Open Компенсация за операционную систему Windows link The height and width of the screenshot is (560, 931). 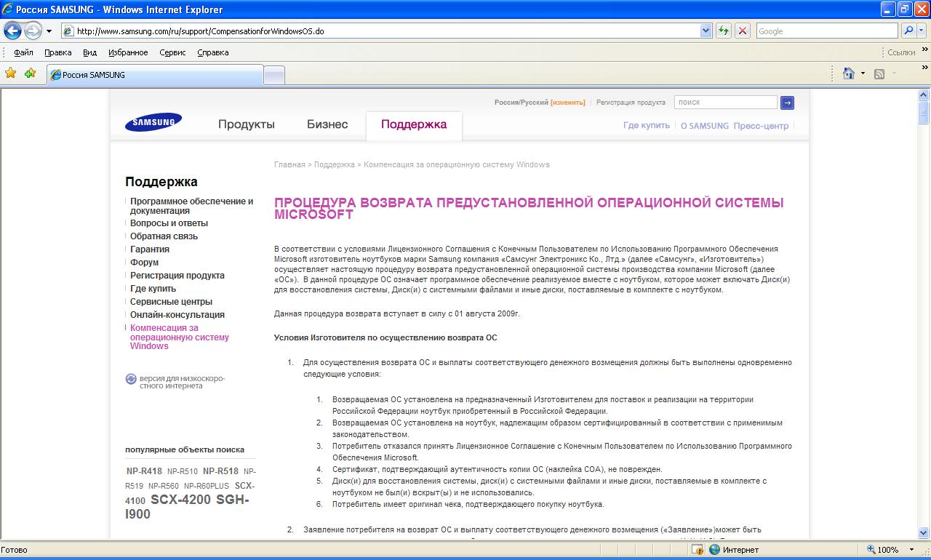180,337
